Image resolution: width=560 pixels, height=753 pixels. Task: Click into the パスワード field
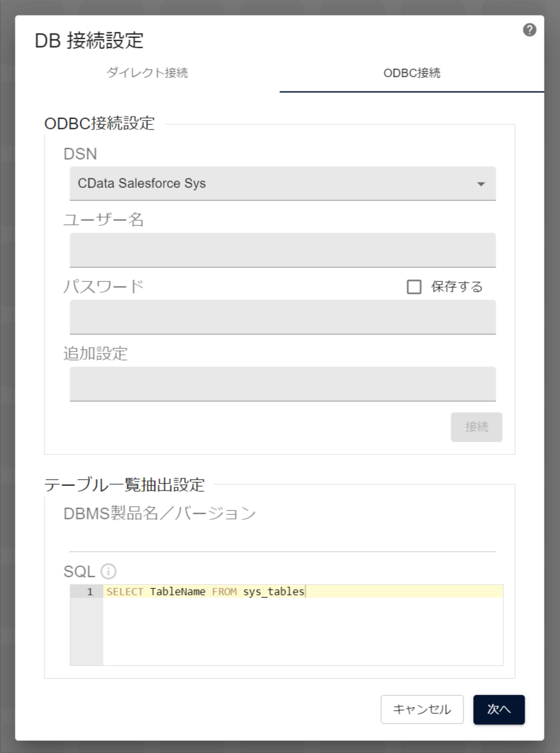pyautogui.click(x=283, y=317)
